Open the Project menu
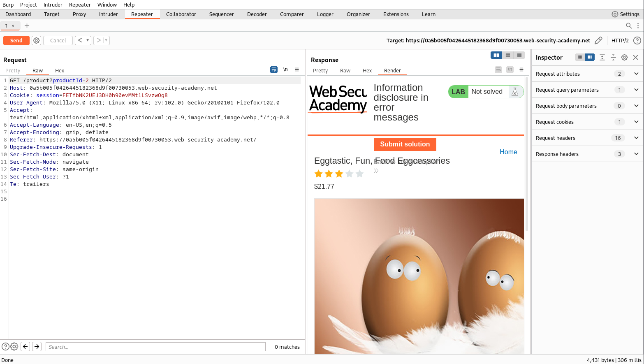 pyautogui.click(x=28, y=5)
